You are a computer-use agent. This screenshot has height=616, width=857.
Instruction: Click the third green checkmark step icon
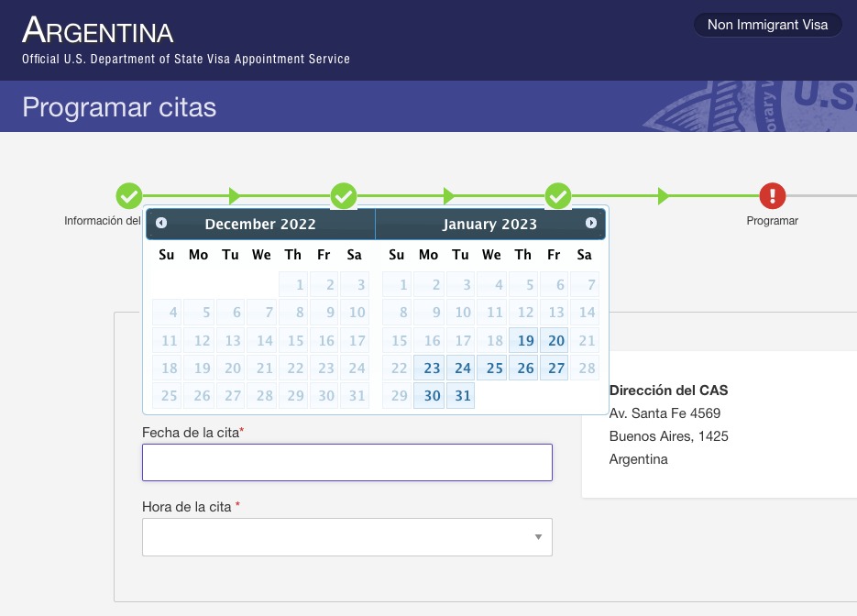point(558,195)
